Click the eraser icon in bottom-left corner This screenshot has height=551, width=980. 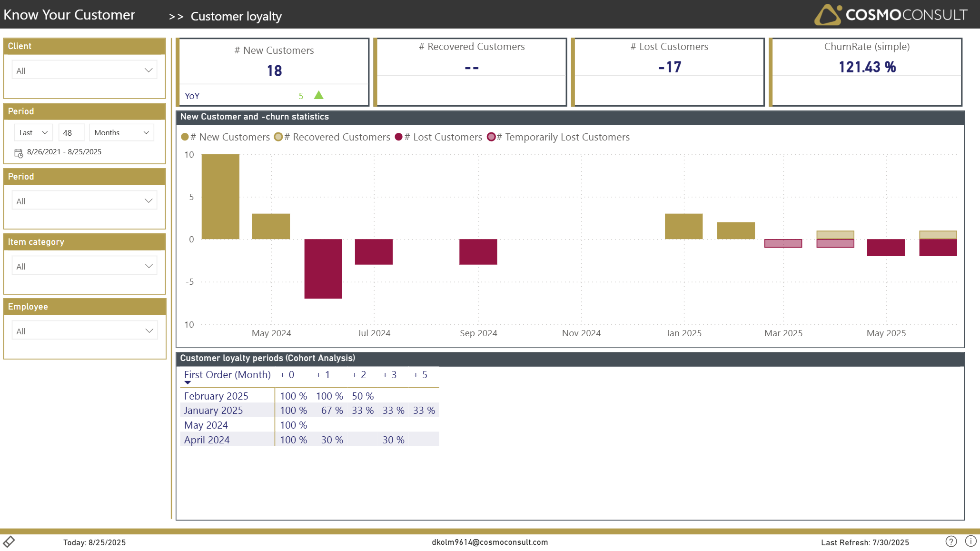(9, 541)
